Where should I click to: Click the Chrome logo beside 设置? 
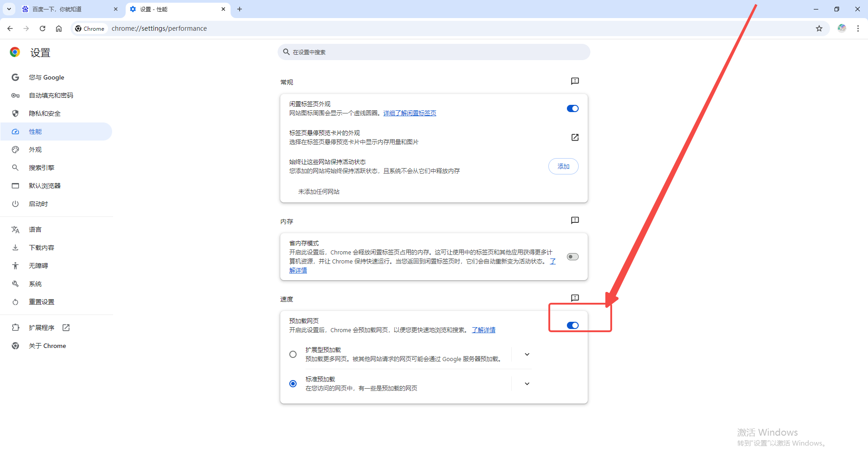15,52
